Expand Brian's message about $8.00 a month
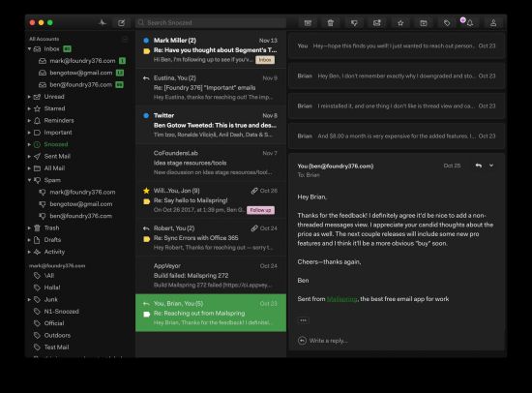532x393 pixels. click(x=397, y=136)
